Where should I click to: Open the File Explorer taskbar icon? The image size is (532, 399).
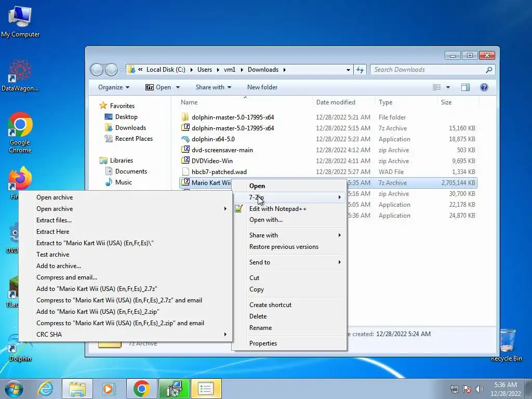click(x=77, y=389)
